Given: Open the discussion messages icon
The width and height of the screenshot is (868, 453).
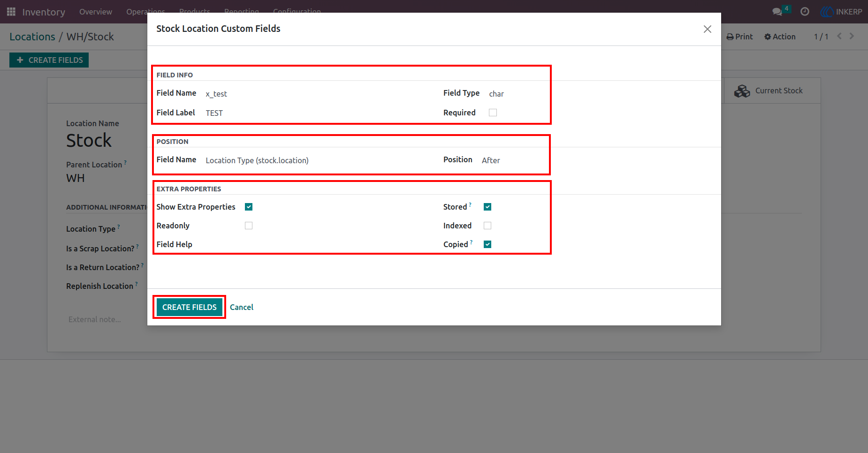Looking at the screenshot, I should (777, 12).
